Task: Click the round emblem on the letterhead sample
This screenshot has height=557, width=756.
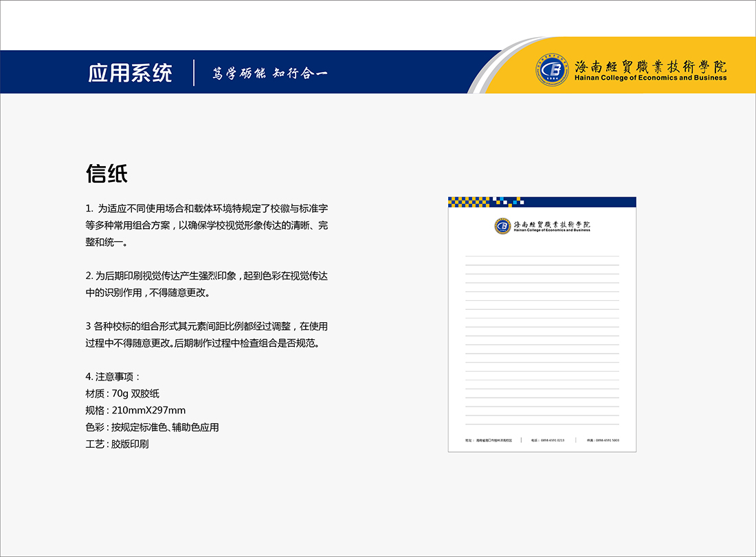Action: 503,226
